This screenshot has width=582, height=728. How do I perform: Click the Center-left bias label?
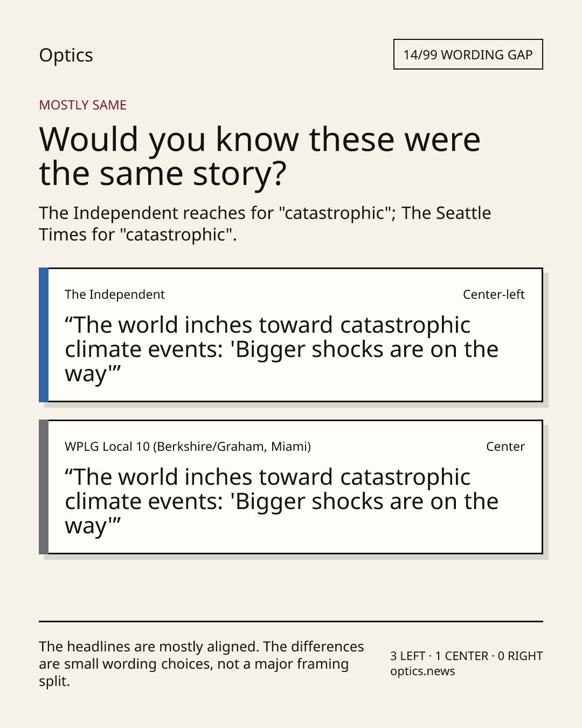[x=494, y=294]
